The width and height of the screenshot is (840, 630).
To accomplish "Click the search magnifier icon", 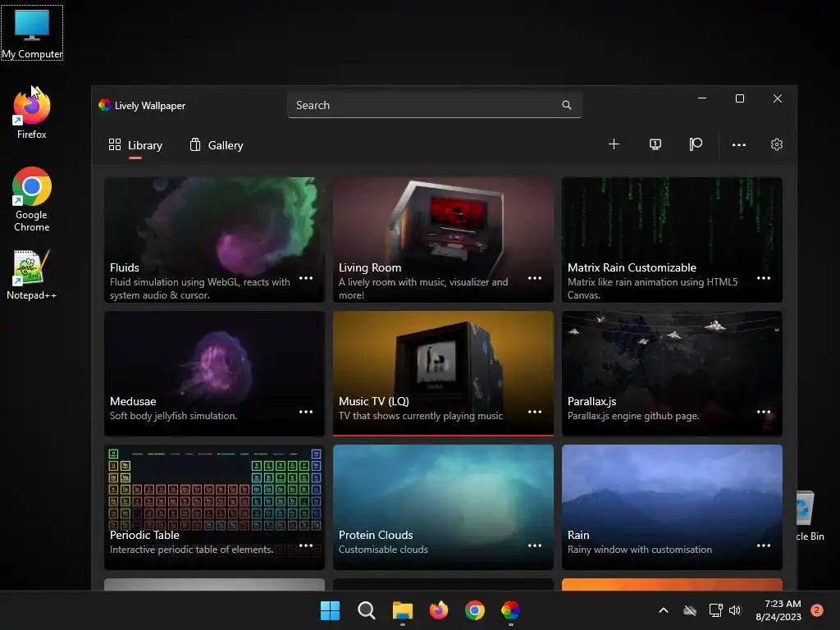I will [x=566, y=105].
